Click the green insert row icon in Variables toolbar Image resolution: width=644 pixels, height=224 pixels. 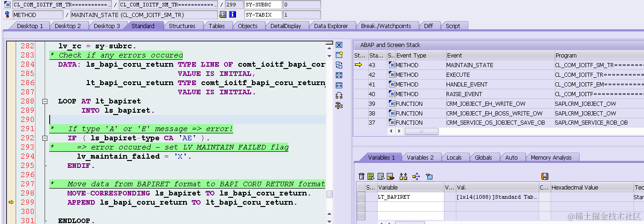click(x=370, y=176)
